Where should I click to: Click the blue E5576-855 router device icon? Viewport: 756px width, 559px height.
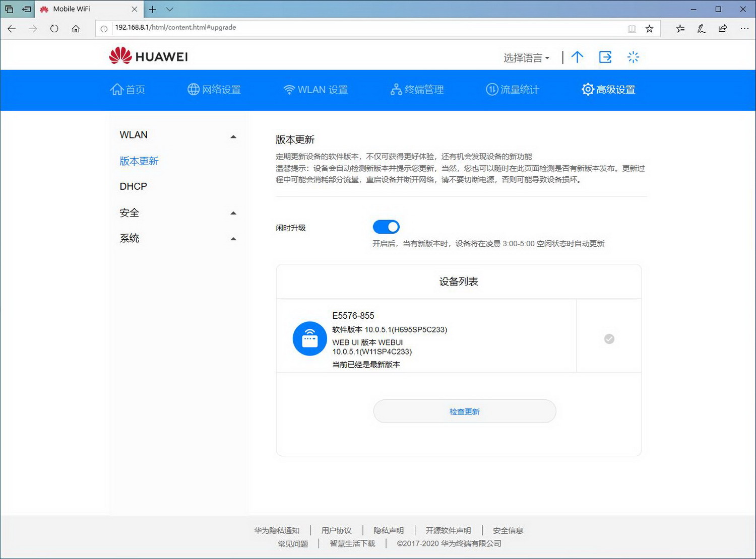pos(309,338)
